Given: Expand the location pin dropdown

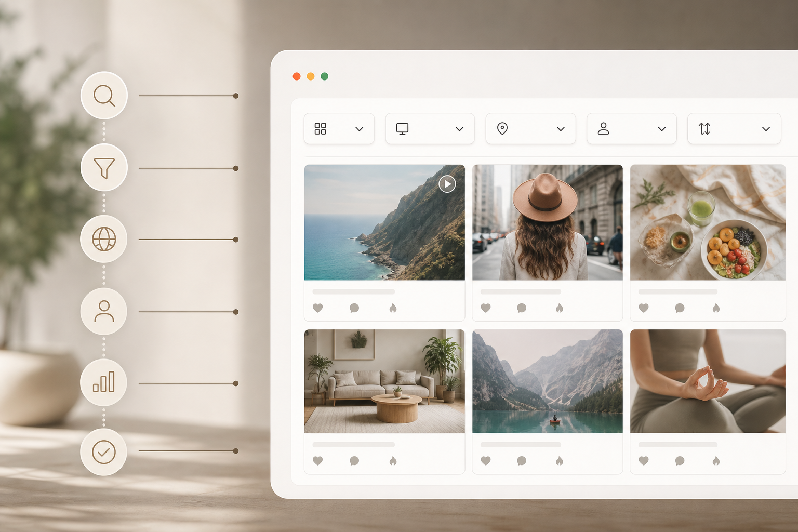Looking at the screenshot, I should [531, 128].
